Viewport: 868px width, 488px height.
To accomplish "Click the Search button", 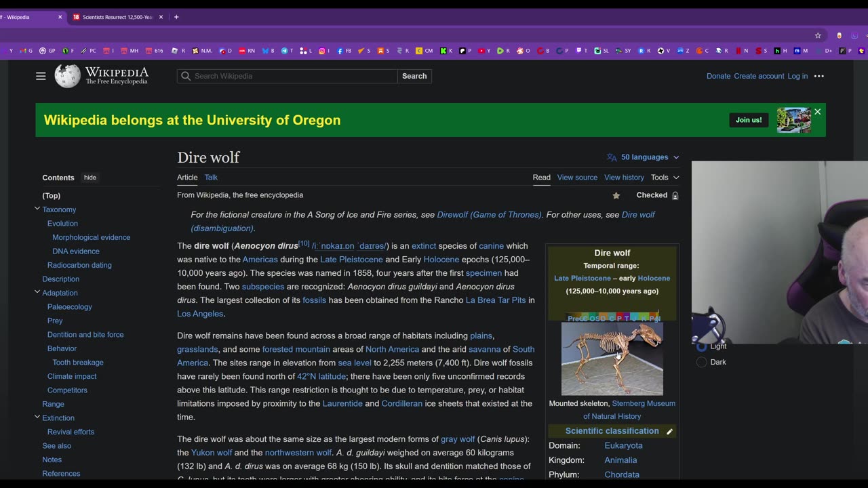I will click(x=414, y=76).
